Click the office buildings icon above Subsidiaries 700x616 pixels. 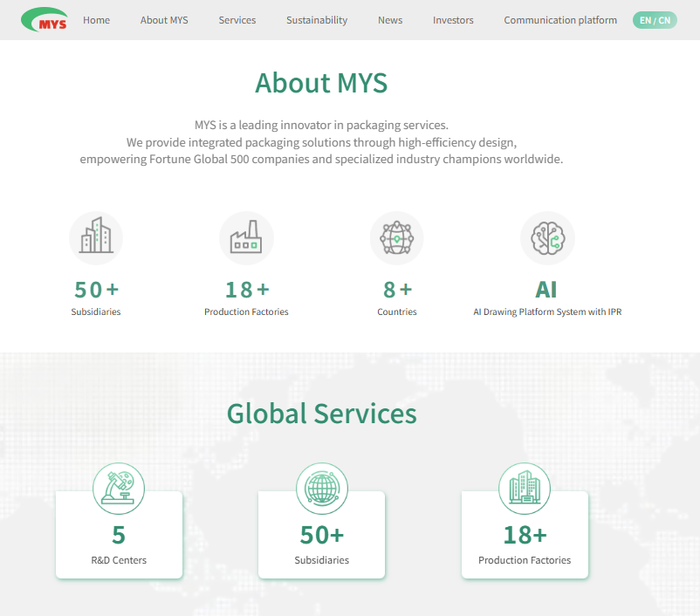pyautogui.click(x=96, y=238)
